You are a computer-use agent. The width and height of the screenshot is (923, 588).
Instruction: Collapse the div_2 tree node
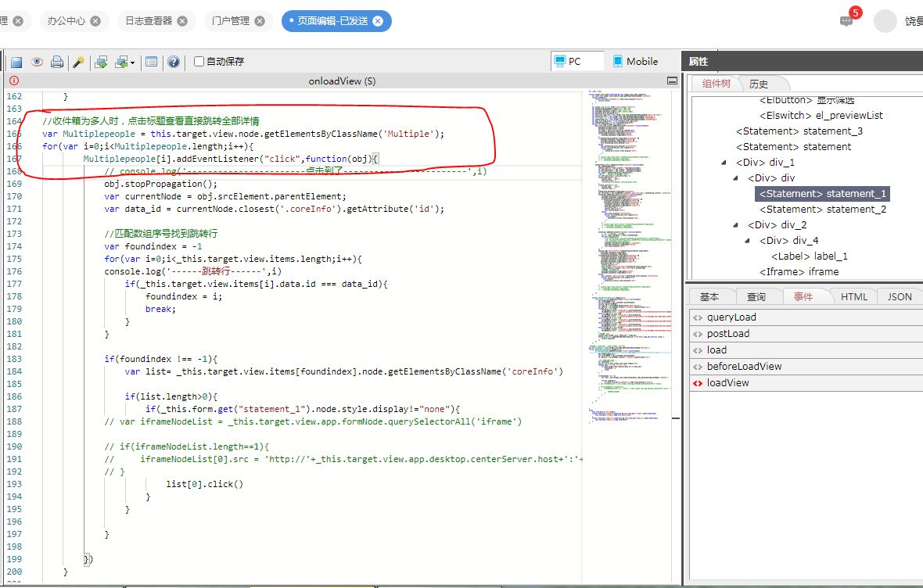pos(735,225)
